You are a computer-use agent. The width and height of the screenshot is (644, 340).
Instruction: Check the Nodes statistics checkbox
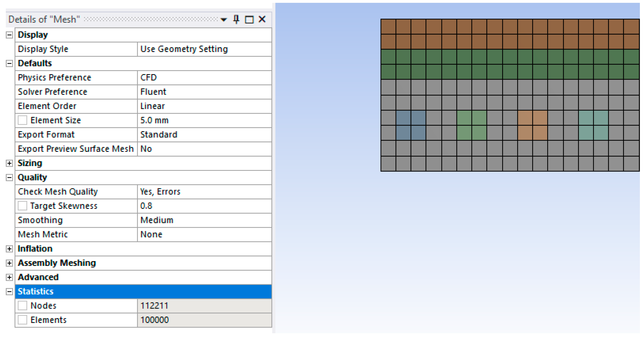[22, 306]
